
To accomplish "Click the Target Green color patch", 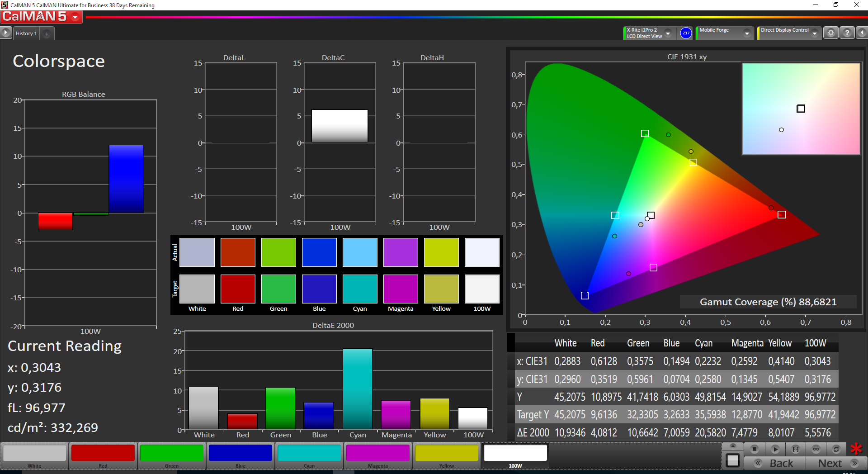I will [278, 289].
